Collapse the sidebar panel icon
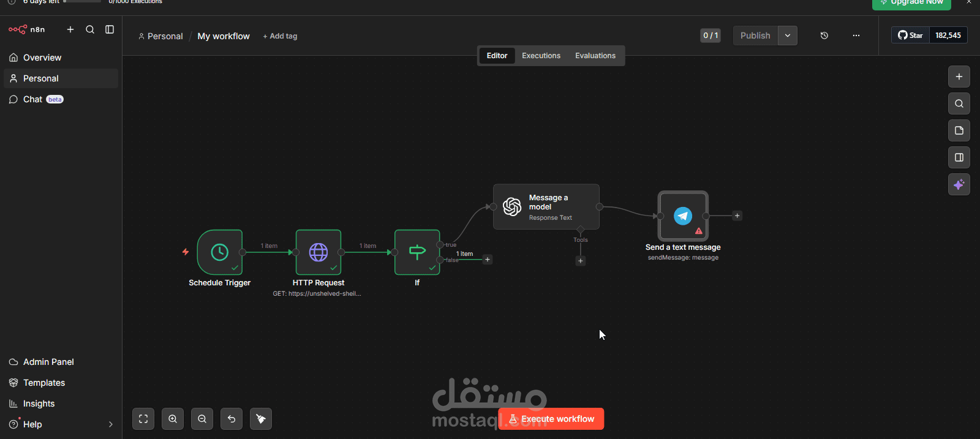980x439 pixels. click(110, 29)
